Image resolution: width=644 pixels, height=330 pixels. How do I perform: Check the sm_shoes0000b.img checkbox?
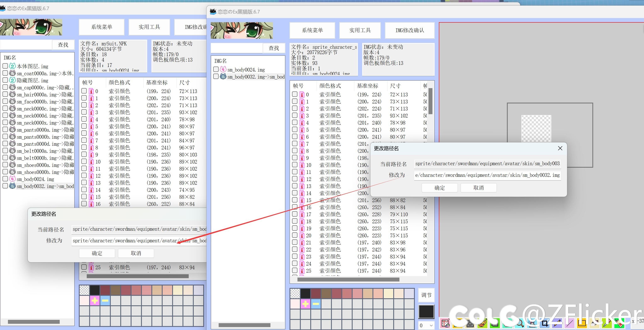pyautogui.click(x=5, y=172)
